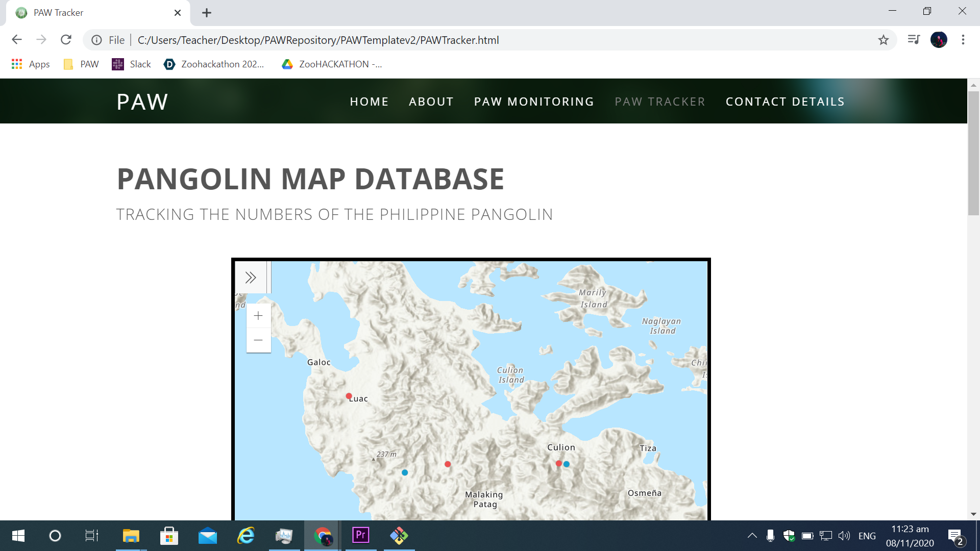980x551 pixels.
Task: Open the Chrome profile avatar
Action: click(939, 40)
